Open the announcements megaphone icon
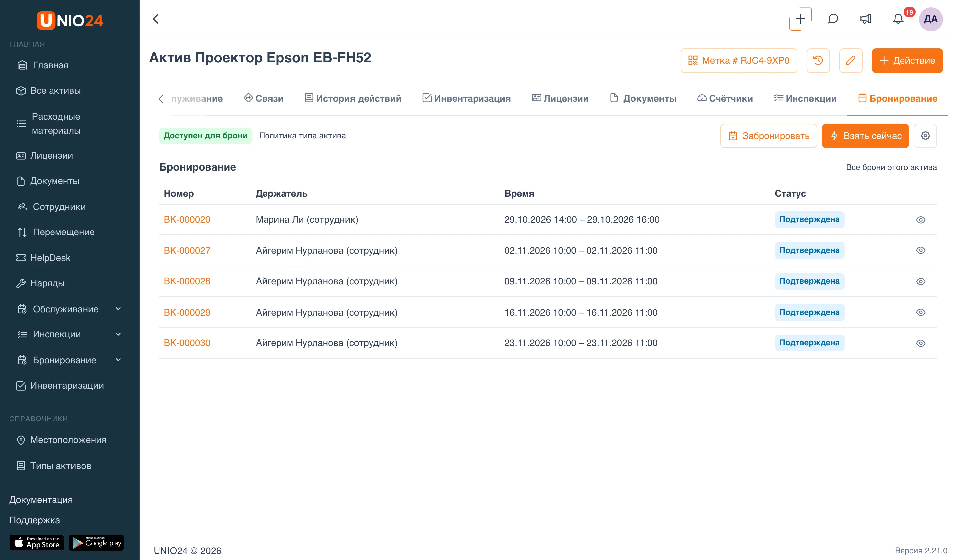 866,19
